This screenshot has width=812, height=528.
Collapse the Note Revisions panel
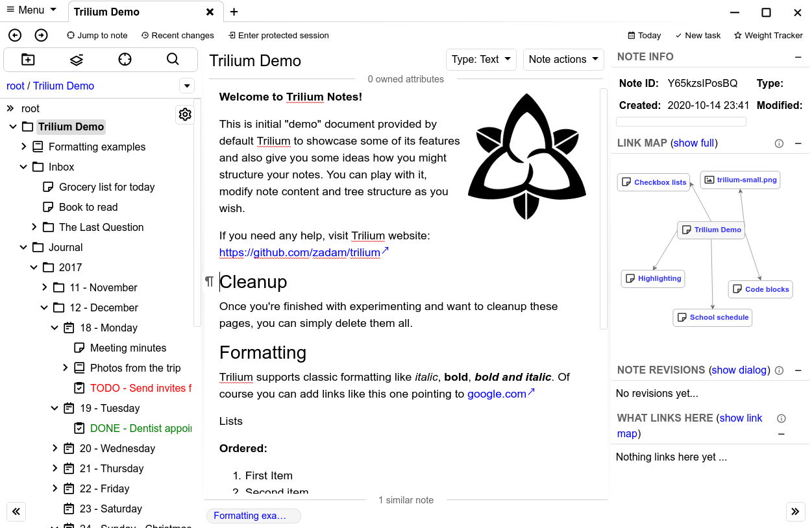(x=798, y=370)
